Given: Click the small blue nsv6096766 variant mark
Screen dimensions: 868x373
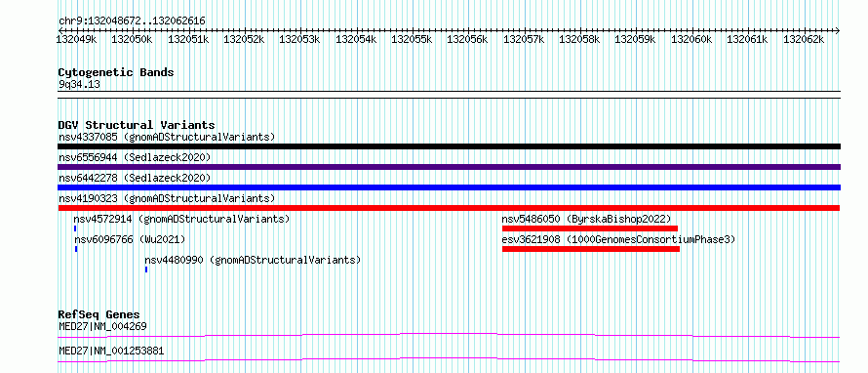Looking at the screenshot, I should coord(76,249).
